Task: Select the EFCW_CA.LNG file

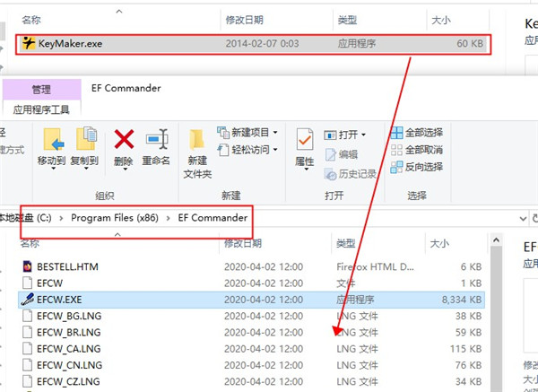Action: [x=251, y=349]
